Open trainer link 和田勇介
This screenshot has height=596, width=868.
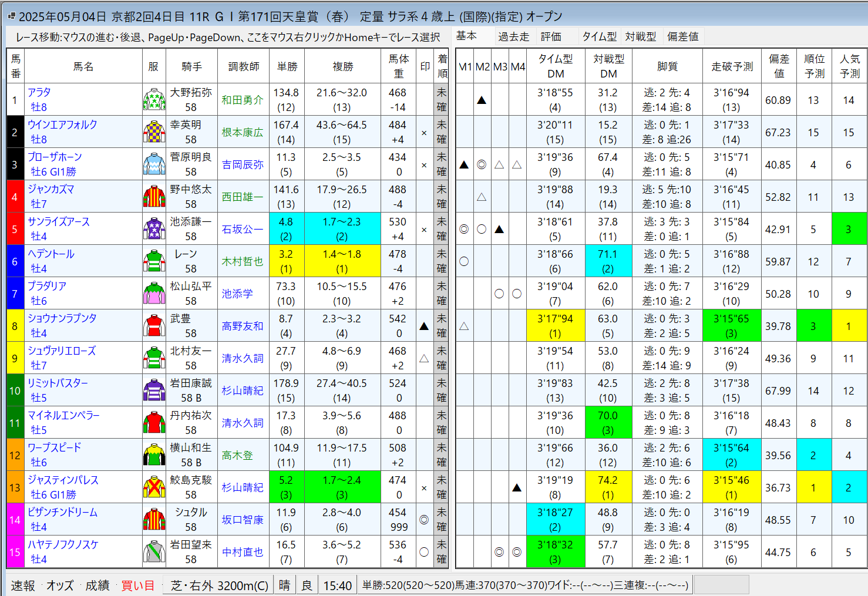coord(242,100)
